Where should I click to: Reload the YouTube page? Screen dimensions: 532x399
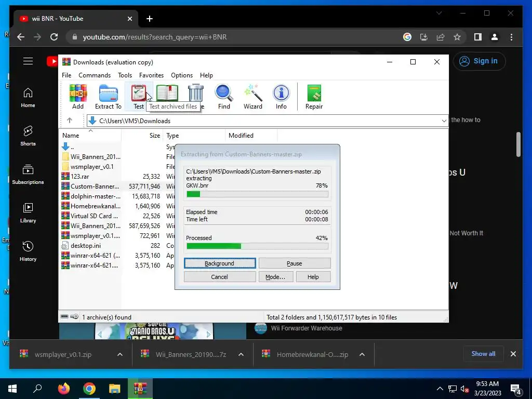54,37
